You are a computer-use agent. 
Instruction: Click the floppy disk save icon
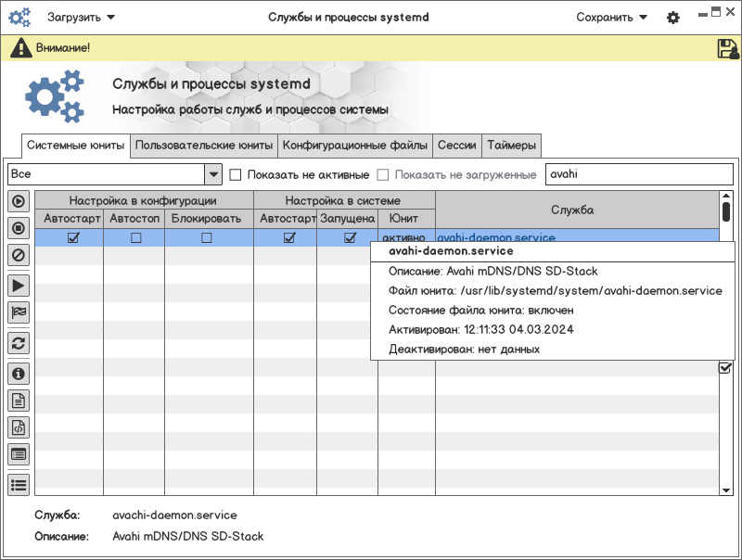(x=727, y=48)
